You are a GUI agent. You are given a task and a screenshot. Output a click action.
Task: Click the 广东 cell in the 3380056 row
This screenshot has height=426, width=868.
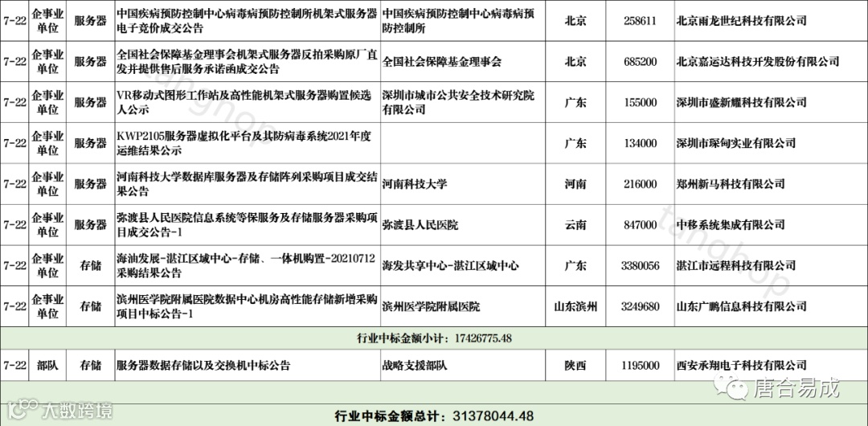pos(575,265)
